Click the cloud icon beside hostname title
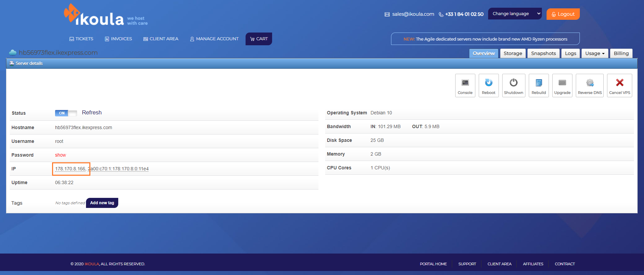The width and height of the screenshot is (644, 275). pos(13,53)
